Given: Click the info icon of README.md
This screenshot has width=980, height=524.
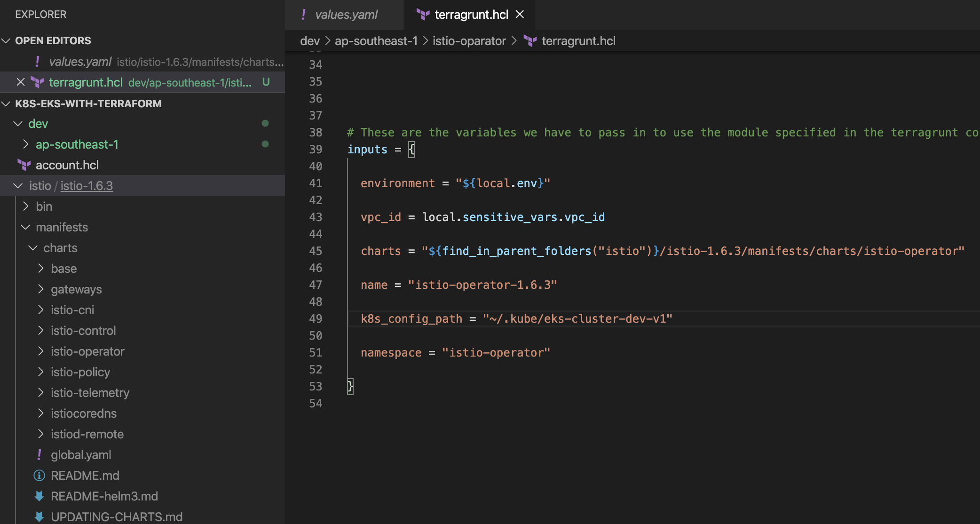Looking at the screenshot, I should tap(40, 476).
